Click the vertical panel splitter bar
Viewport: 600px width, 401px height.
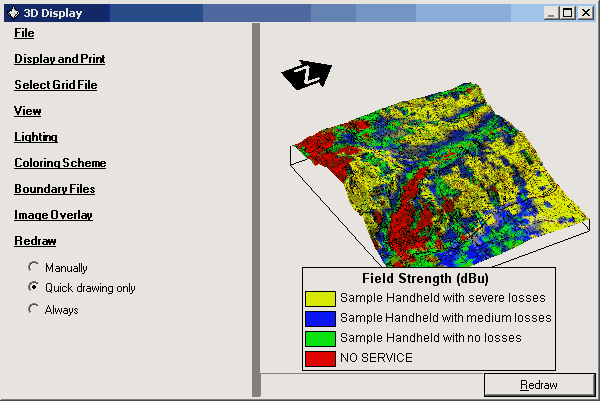(x=256, y=210)
